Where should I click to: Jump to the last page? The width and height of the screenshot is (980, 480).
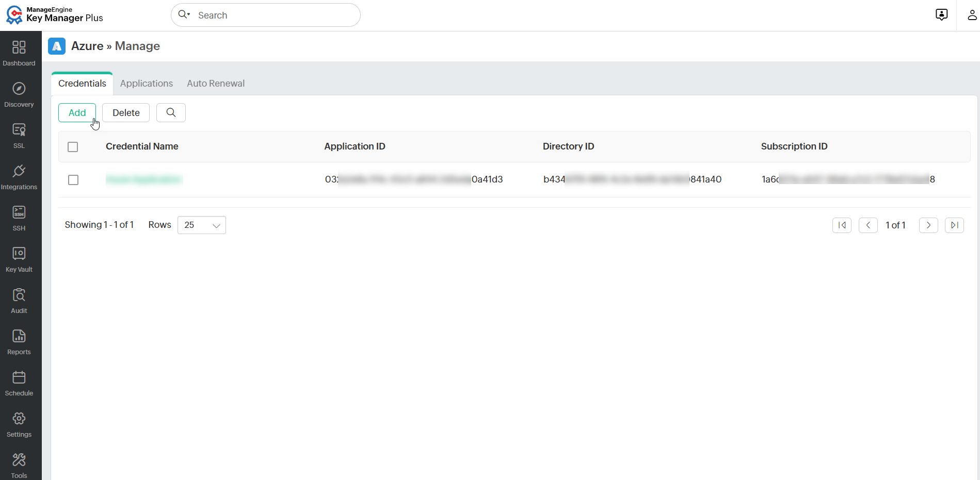coord(954,225)
